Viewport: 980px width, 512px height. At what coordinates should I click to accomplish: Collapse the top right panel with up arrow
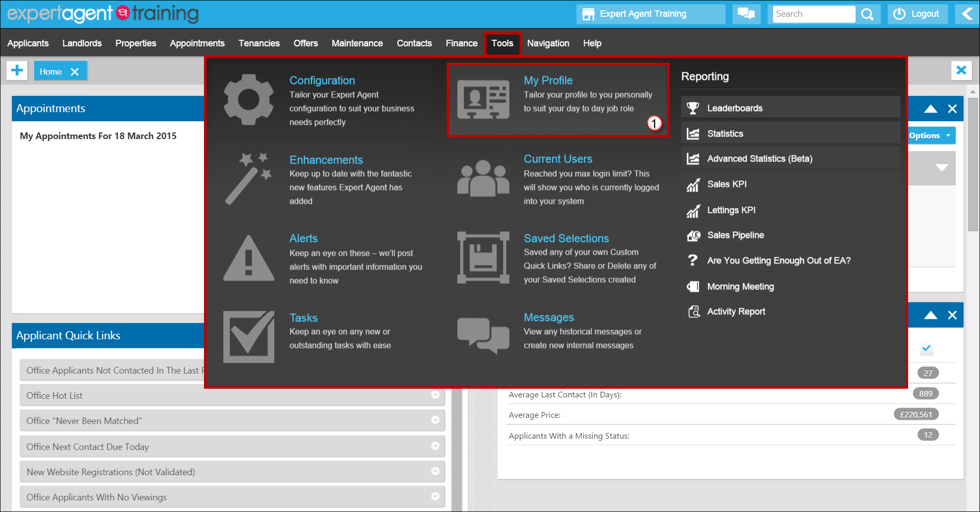click(x=931, y=109)
